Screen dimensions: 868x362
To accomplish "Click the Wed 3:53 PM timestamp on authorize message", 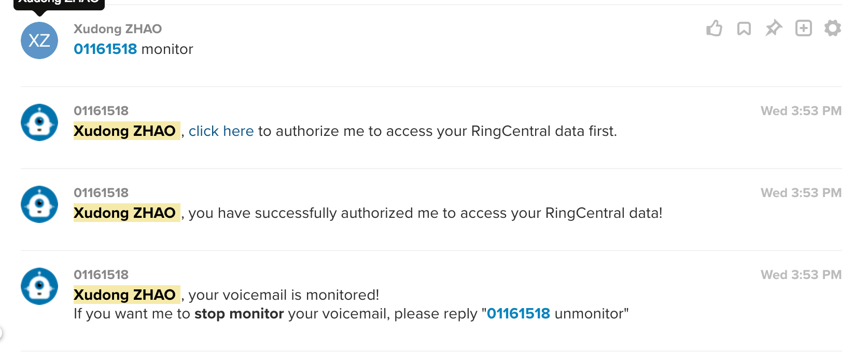I will tap(801, 111).
